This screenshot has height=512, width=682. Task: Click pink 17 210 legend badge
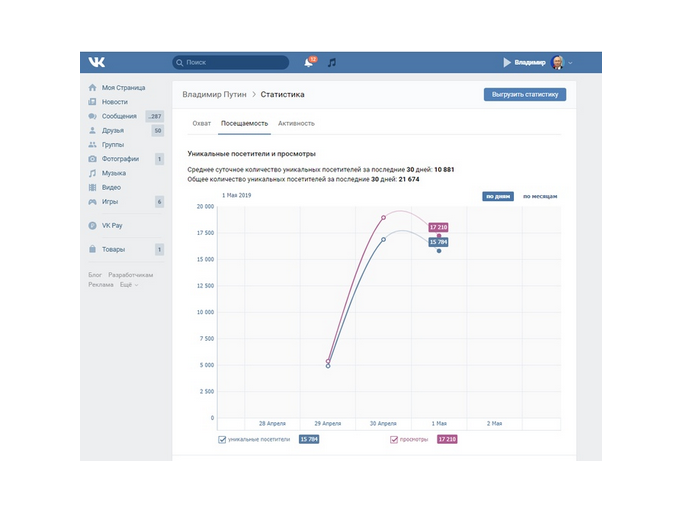coord(447,439)
